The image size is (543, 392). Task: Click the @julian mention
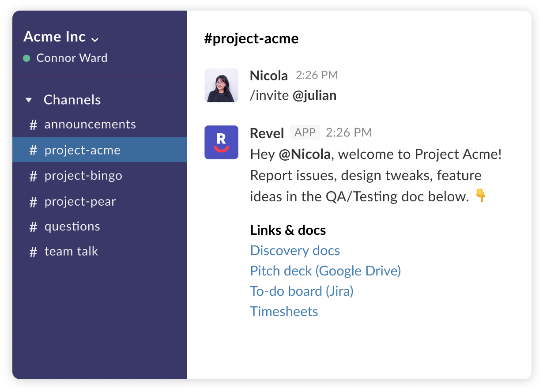coord(314,95)
